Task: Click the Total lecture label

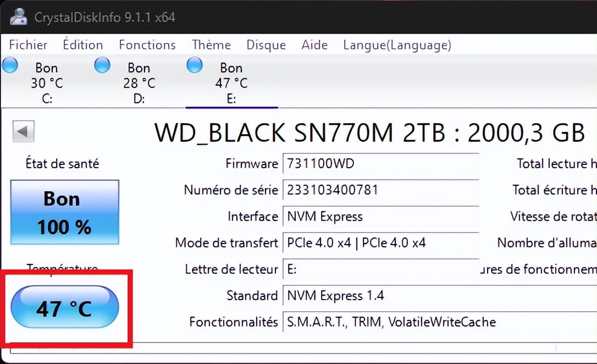Action: coord(557,164)
